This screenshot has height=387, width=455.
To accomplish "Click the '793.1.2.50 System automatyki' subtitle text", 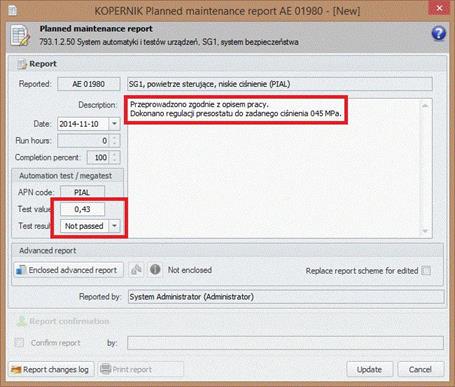I will [169, 42].
